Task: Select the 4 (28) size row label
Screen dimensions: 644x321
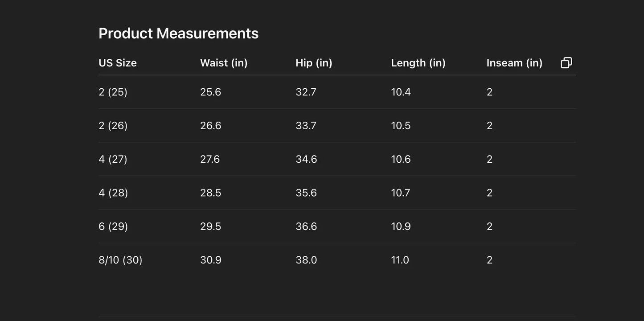Action: [x=113, y=193]
